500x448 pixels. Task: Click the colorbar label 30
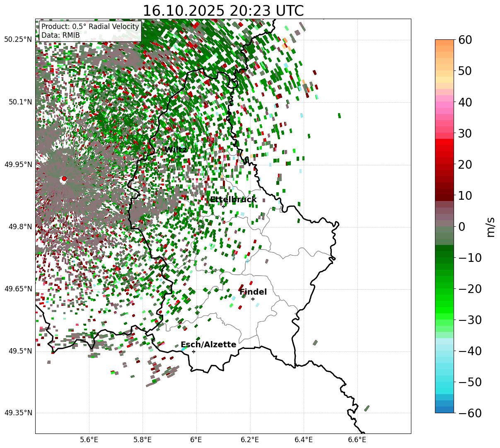pyautogui.click(x=466, y=133)
